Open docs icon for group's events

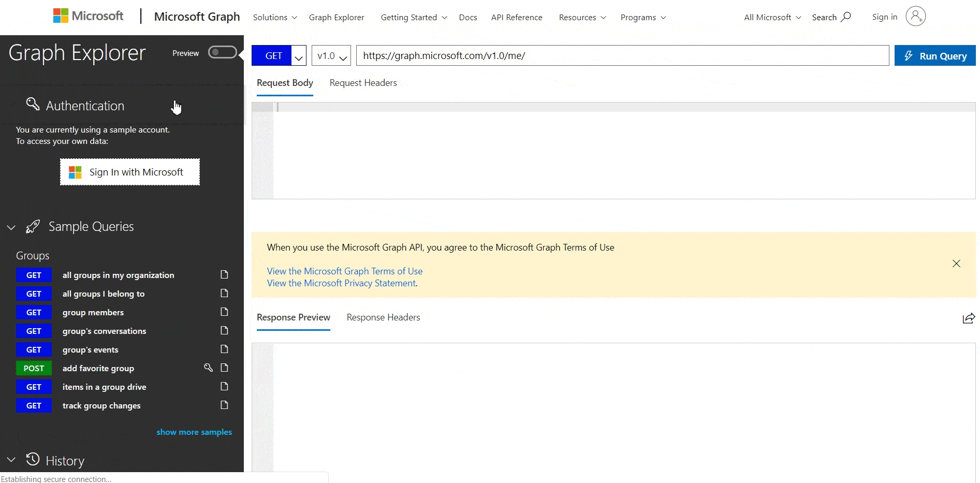coord(224,349)
